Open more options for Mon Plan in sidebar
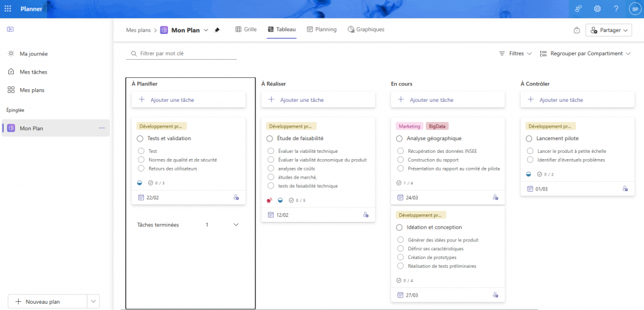The width and height of the screenshot is (644, 310). 102,128
